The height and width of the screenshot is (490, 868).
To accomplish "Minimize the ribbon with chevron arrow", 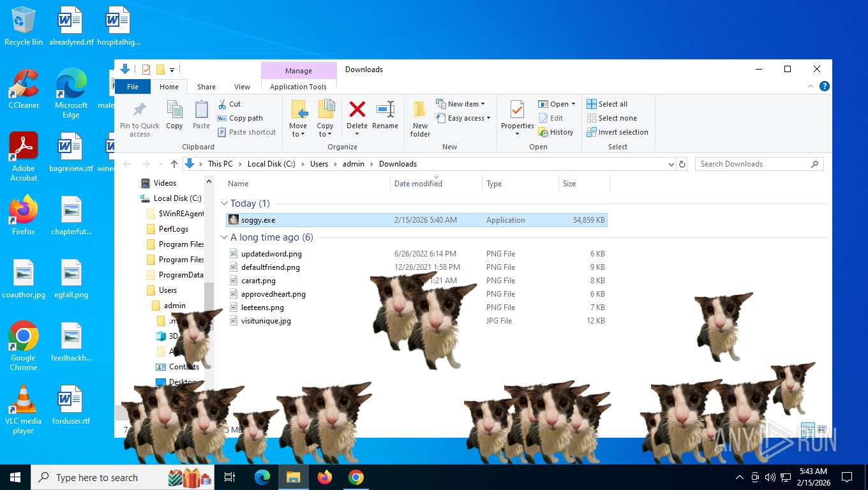I will (x=811, y=86).
